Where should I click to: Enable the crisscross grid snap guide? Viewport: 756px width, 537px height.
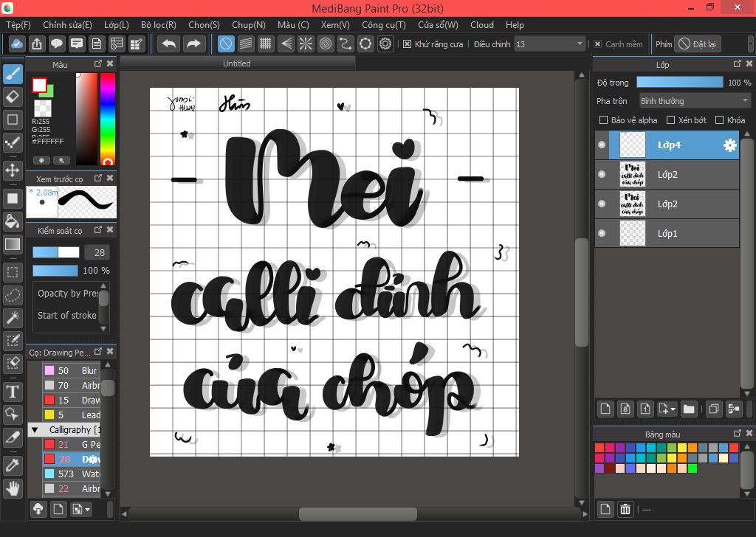pyautogui.click(x=266, y=44)
